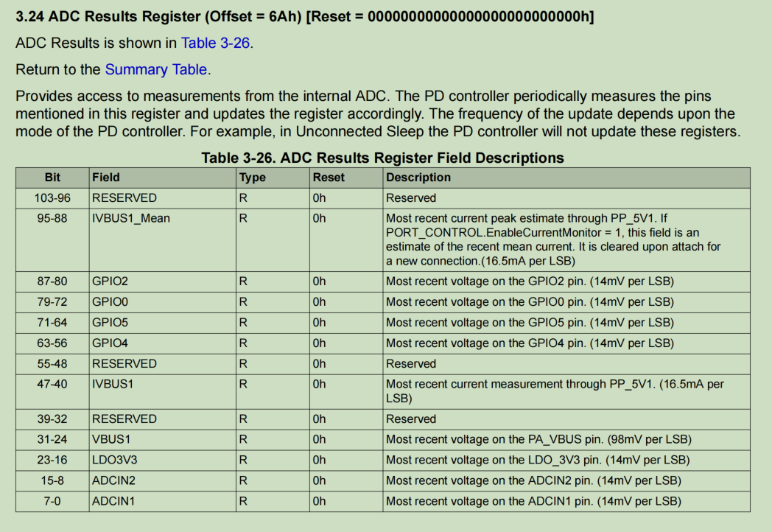Click the GPIO0 field cell
The width and height of the screenshot is (772, 532).
tap(163, 302)
